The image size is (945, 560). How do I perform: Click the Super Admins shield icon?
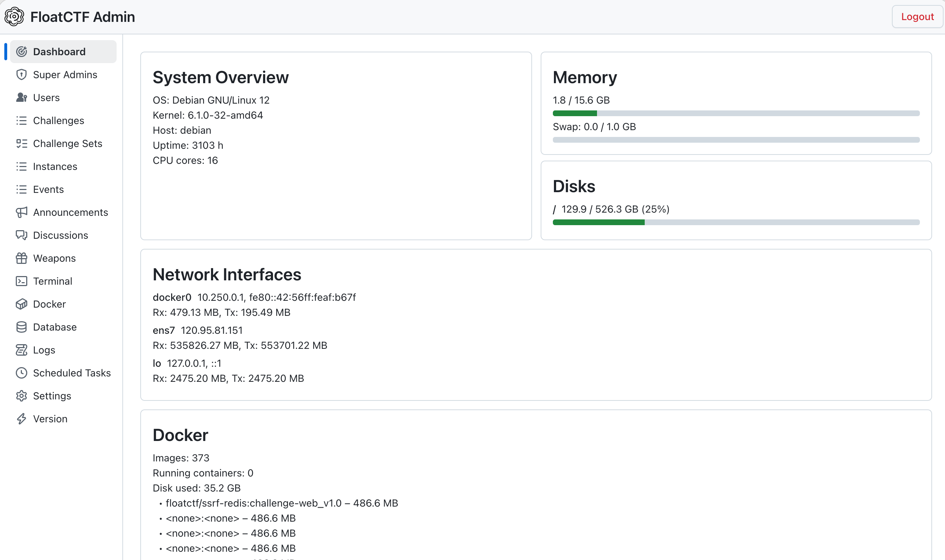[x=22, y=75]
